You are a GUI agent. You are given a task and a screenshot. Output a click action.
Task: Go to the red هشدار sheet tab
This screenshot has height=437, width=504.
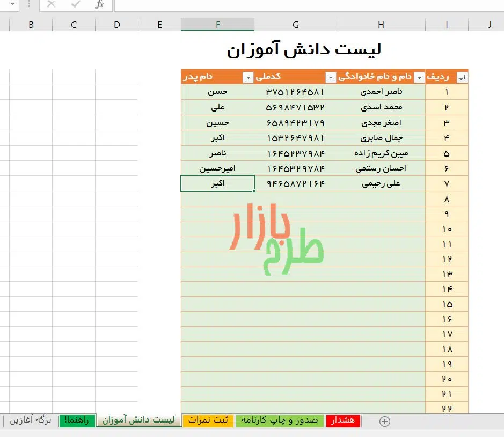344,420
